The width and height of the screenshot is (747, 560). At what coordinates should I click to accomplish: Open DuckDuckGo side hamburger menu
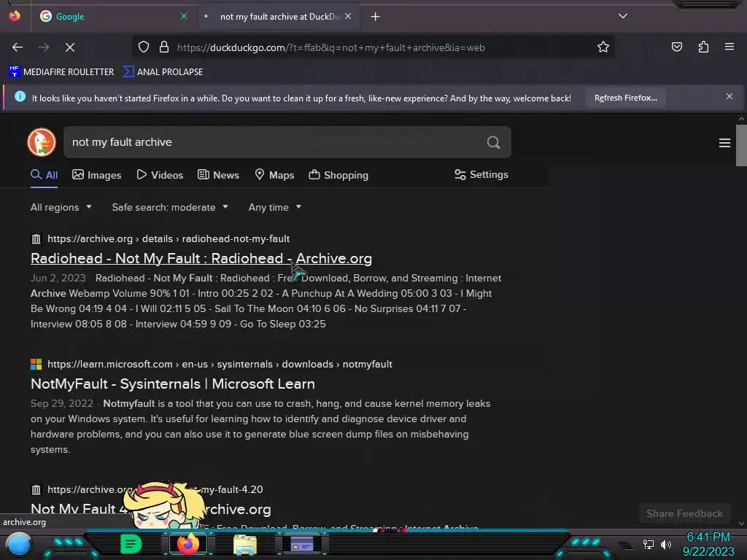coord(724,143)
